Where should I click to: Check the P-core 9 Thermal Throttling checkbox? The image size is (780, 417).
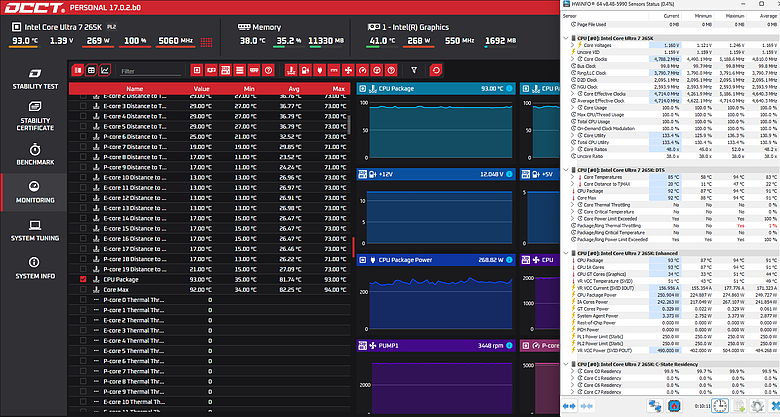pyautogui.click(x=83, y=392)
